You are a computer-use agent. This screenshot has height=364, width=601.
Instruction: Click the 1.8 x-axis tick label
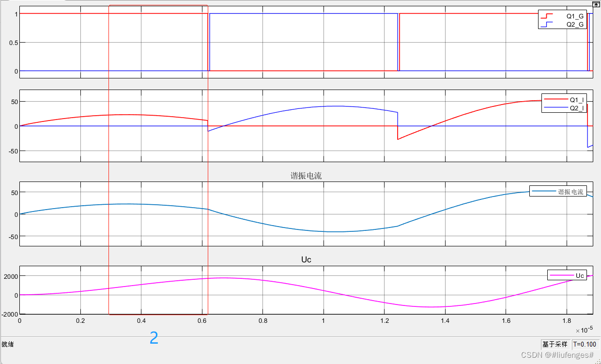point(567,320)
